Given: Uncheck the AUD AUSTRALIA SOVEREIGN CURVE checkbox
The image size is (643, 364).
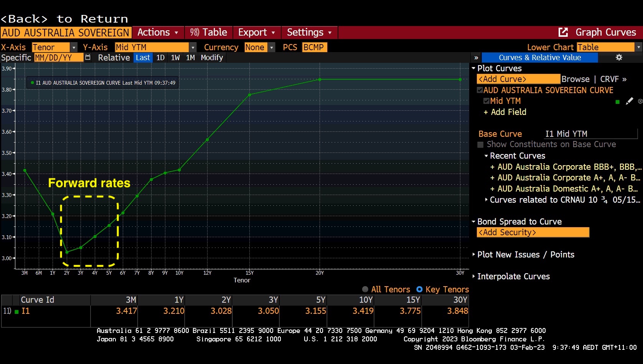Looking at the screenshot, I should tap(480, 90).
